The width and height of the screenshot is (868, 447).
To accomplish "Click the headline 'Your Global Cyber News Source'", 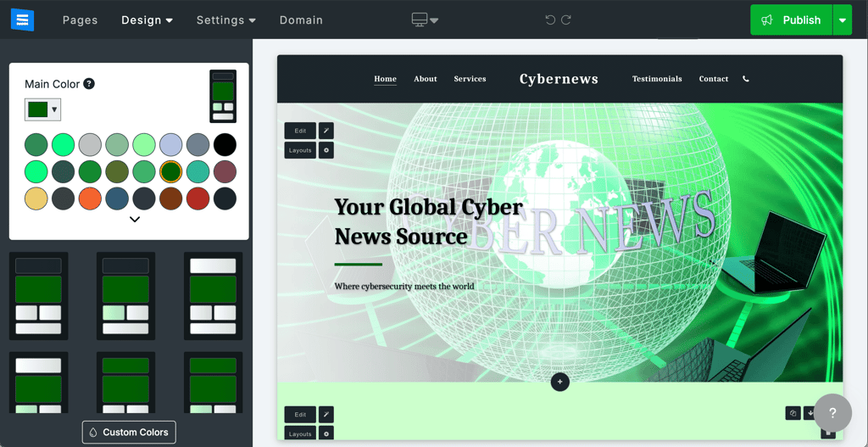I will click(428, 221).
